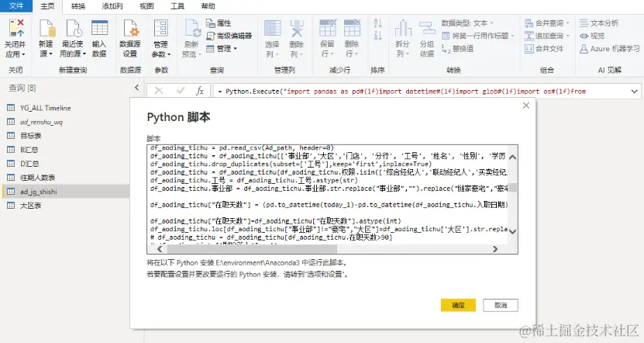The width and height of the screenshot is (644, 343).
Task: Open 视觉 (Vision) AI insight
Action: [592, 36]
